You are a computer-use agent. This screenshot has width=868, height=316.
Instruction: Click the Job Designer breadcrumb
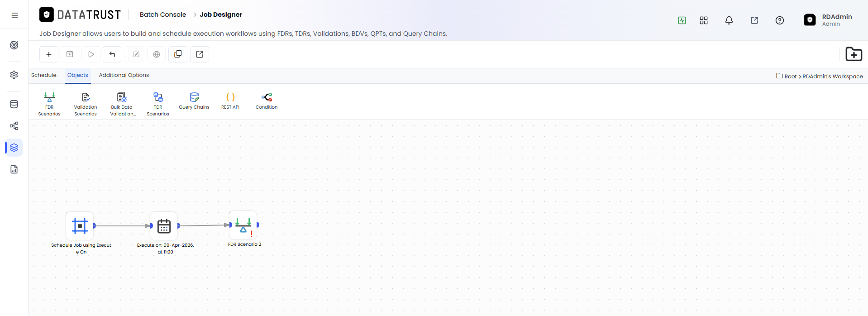[221, 14]
